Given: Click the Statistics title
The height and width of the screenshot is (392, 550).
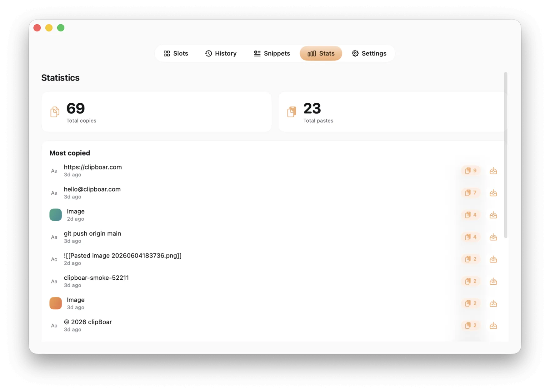Looking at the screenshot, I should [x=60, y=78].
